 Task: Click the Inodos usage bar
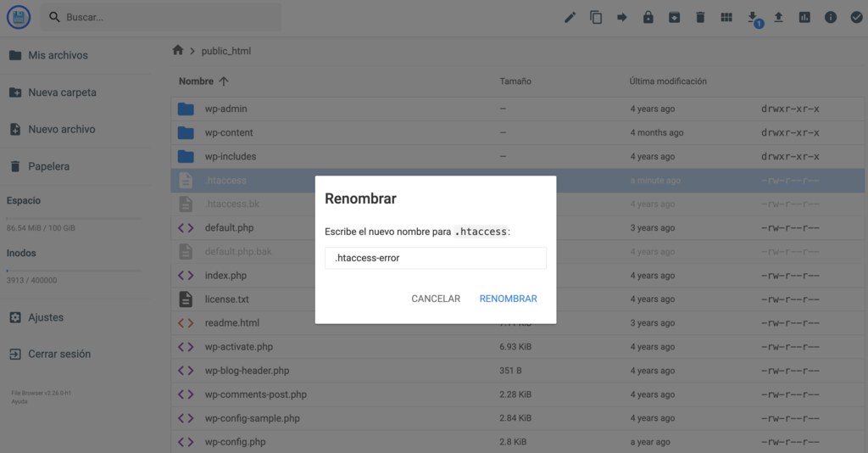click(75, 271)
